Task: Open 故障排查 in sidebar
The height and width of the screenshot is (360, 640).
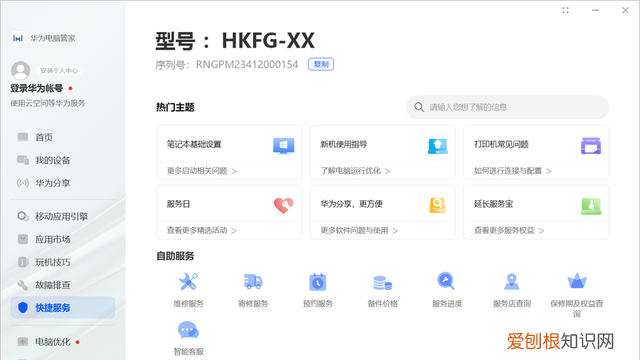Action: pos(63,285)
